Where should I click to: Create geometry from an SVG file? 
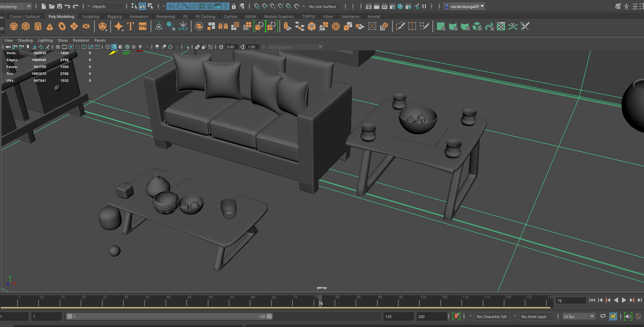click(x=143, y=26)
